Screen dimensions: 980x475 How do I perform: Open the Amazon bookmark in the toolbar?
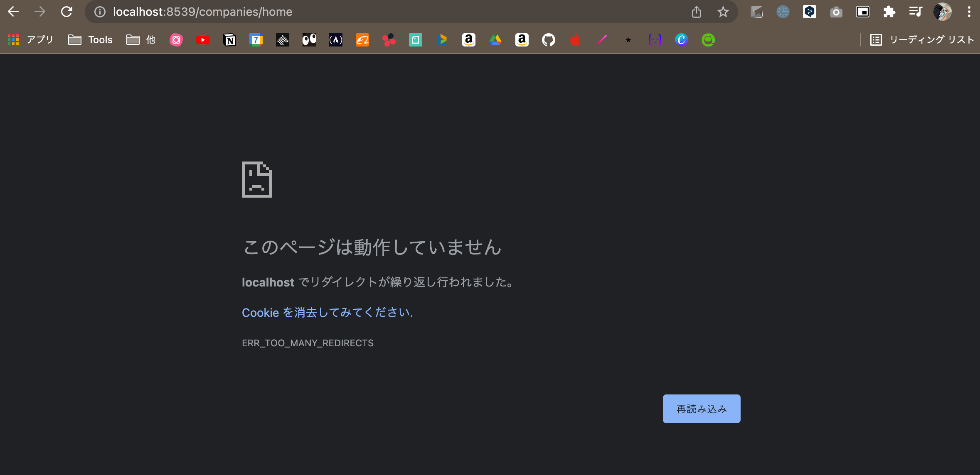[x=469, y=40]
